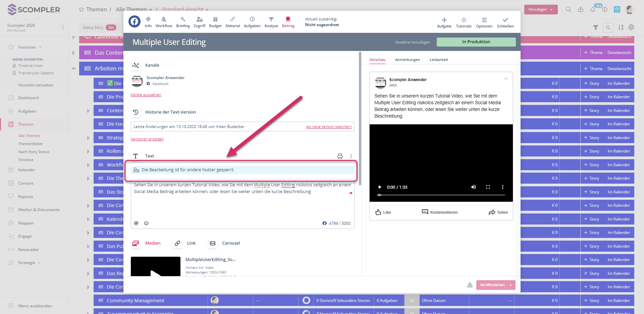Screen dimensions: 644x314
Task: Switch to the Lesbarkeit tab
Action: (438, 60)
